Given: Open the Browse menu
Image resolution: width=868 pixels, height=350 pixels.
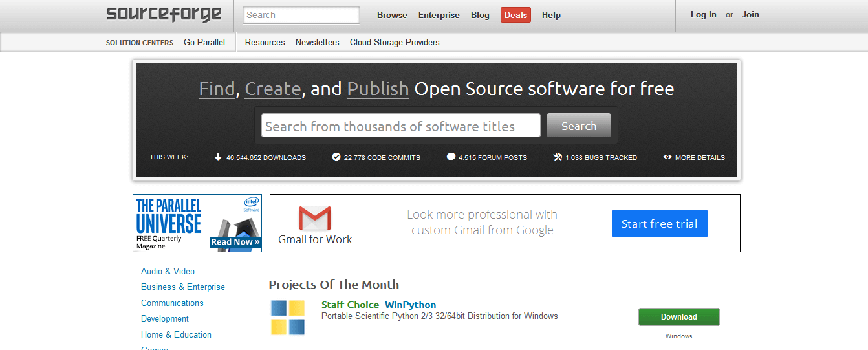Looking at the screenshot, I should pyautogui.click(x=392, y=15).
